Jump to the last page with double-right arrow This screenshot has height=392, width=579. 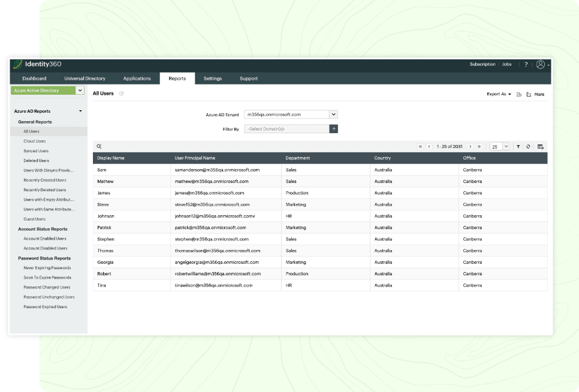[x=479, y=146]
